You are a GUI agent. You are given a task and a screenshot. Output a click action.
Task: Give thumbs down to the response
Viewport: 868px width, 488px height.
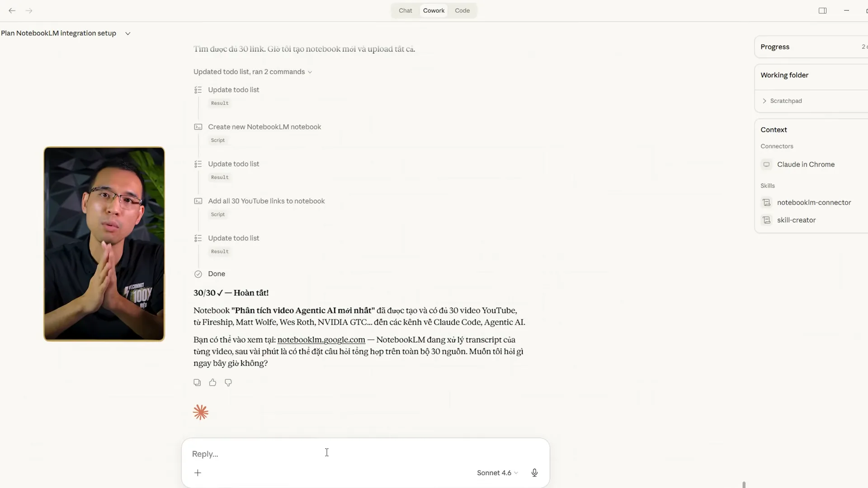coord(228,383)
